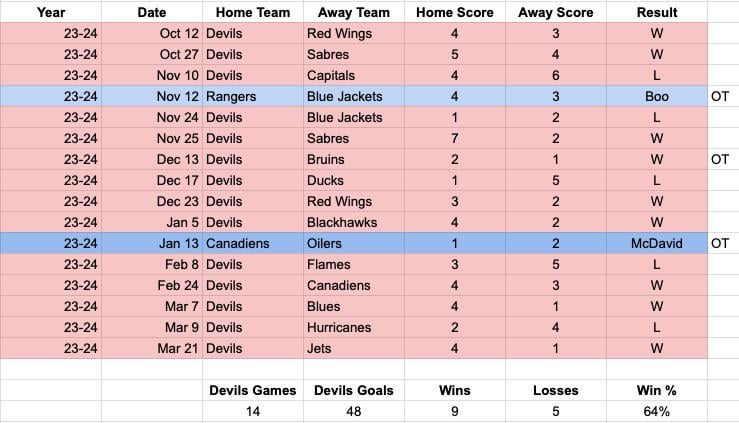Click the McDavid result cell
Image resolution: width=739 pixels, height=423 pixels.
pos(657,244)
